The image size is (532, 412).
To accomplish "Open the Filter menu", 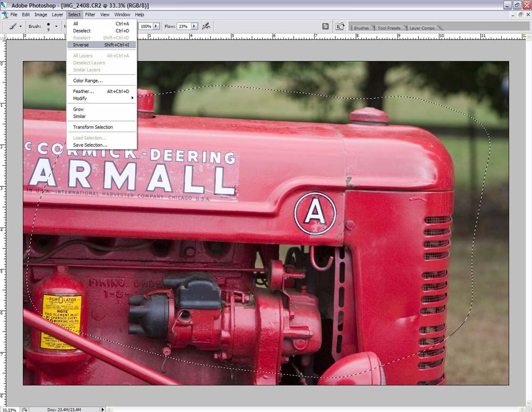I will 90,14.
